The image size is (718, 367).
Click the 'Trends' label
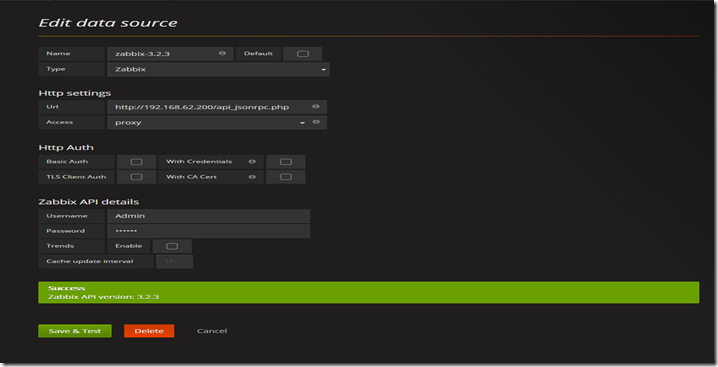coord(60,246)
